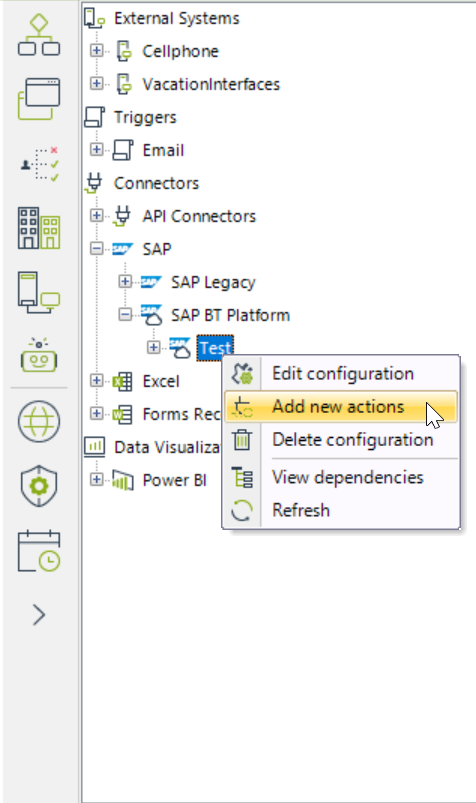Open the Systems computer sidebar icon
The height and width of the screenshot is (803, 476).
click(39, 292)
